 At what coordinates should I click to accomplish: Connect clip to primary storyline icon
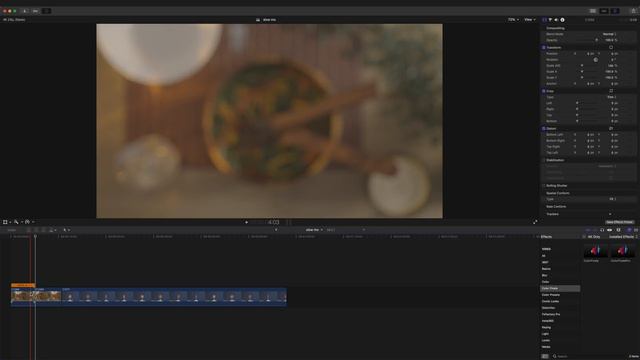(29, 230)
